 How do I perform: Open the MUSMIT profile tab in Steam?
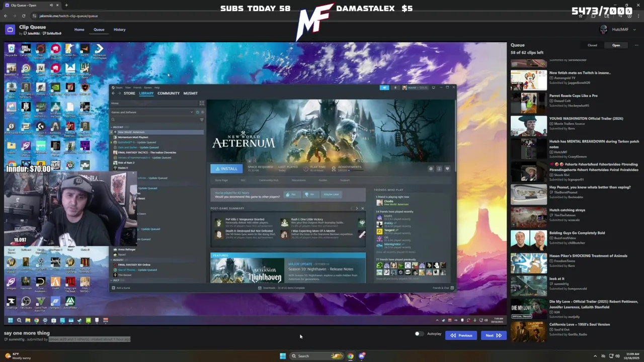click(190, 93)
